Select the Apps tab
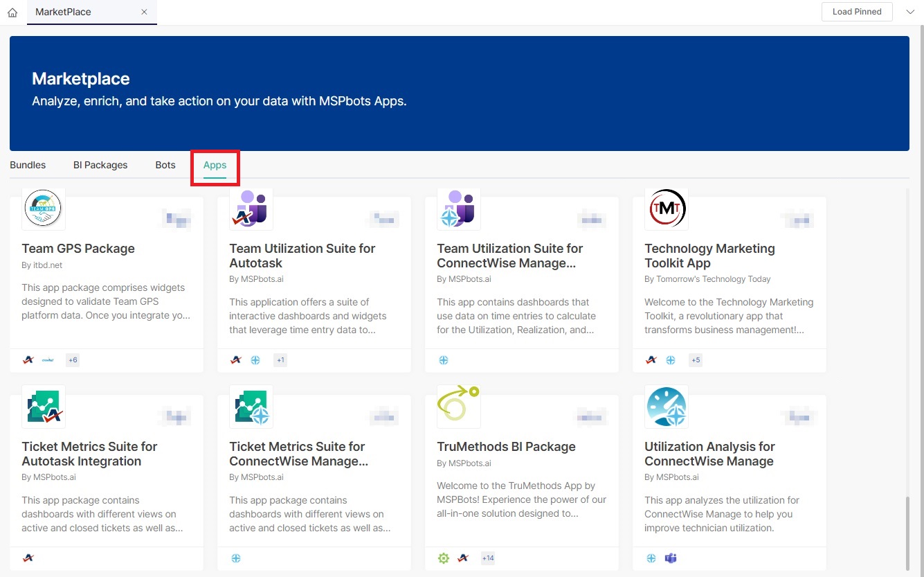 [x=215, y=165]
